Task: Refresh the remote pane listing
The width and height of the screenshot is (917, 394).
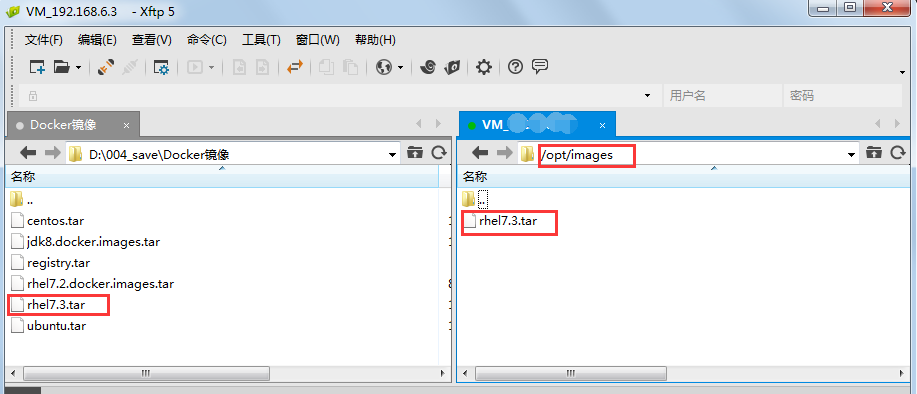Action: pyautogui.click(x=897, y=153)
